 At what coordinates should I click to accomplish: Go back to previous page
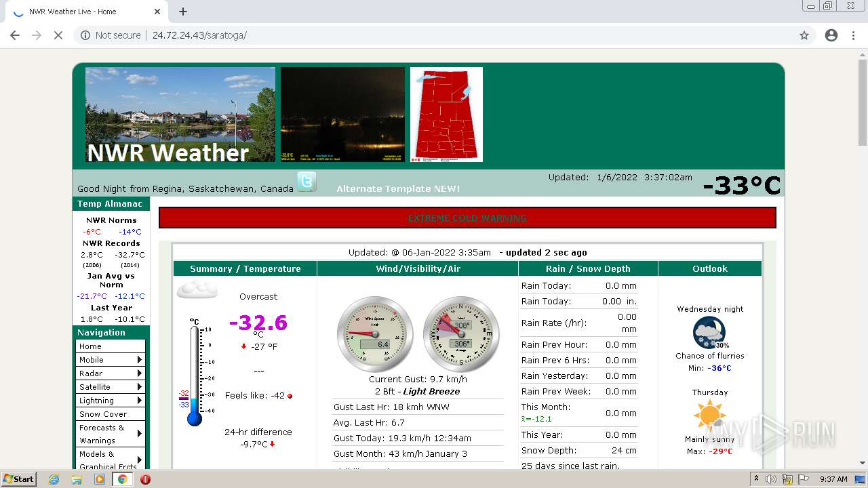[x=15, y=35]
